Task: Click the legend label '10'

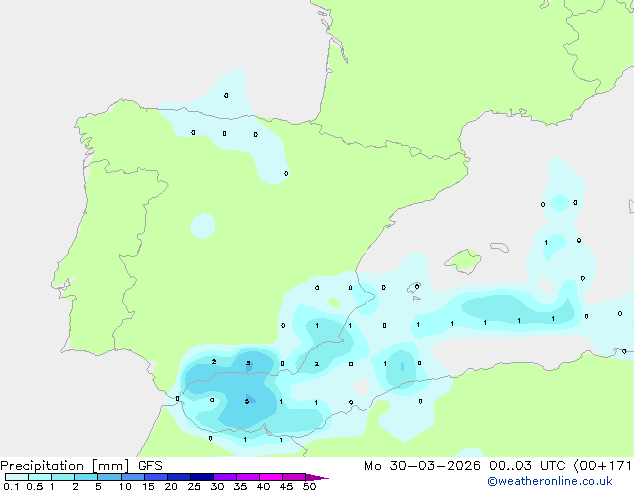Action: [x=125, y=486]
